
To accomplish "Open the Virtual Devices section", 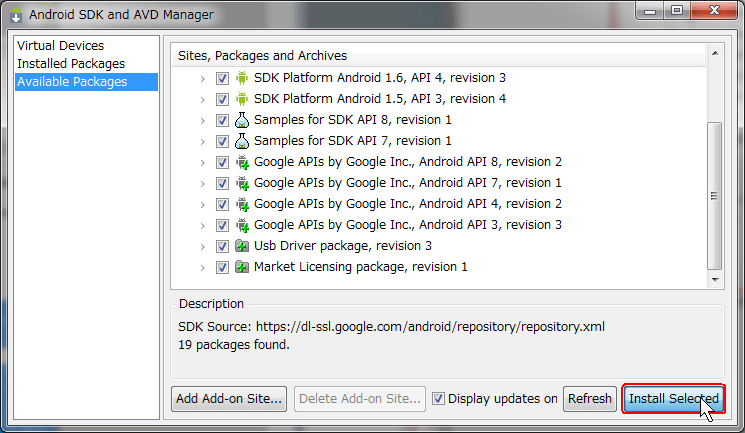I will 60,46.
